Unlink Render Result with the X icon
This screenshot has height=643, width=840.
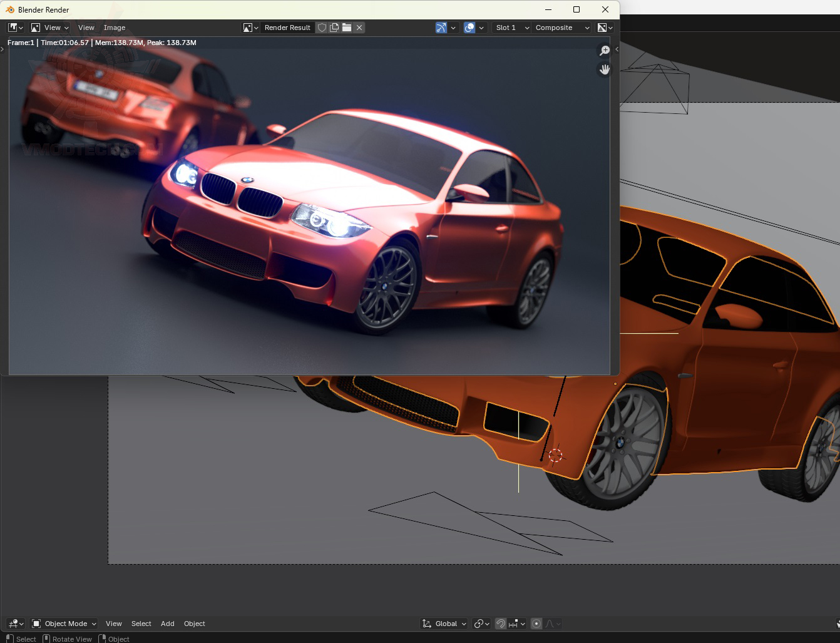[359, 28]
